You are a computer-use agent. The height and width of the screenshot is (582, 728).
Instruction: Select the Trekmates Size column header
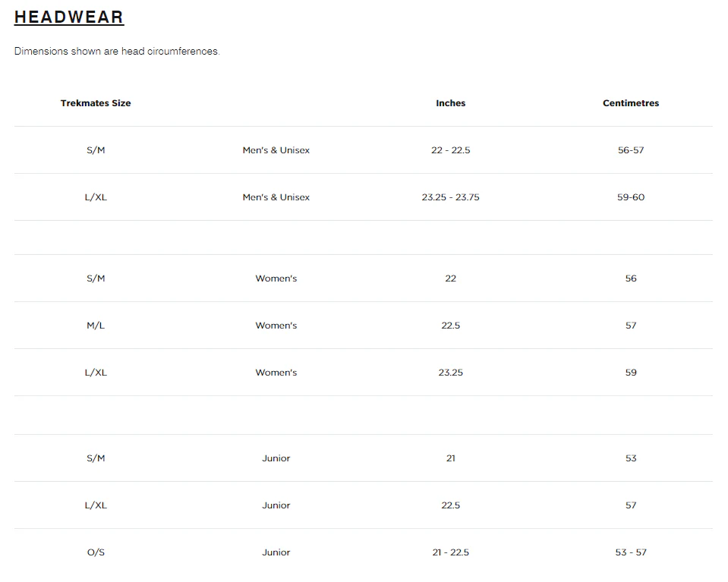point(96,103)
